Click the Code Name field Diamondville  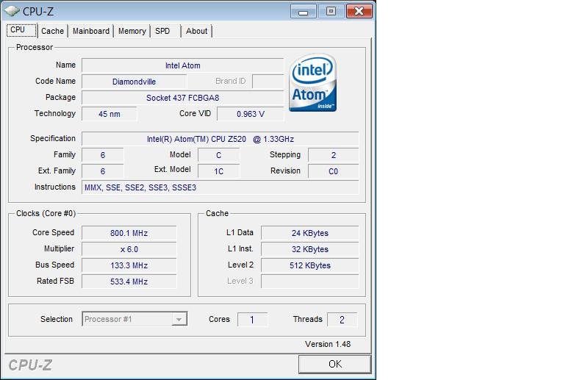[134, 82]
